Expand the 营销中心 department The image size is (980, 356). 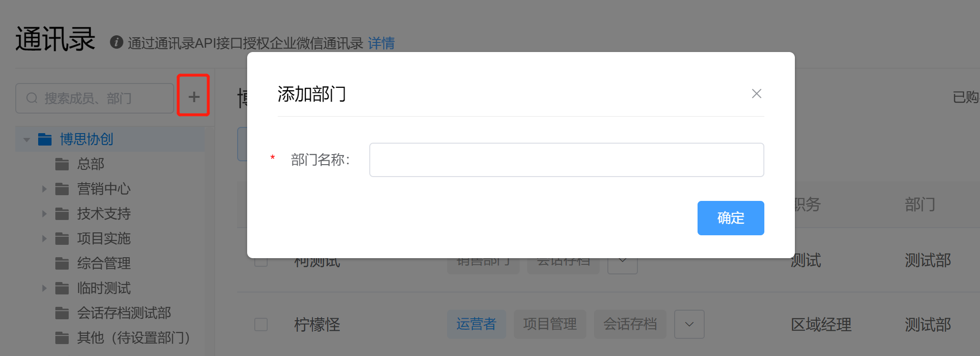click(44, 189)
